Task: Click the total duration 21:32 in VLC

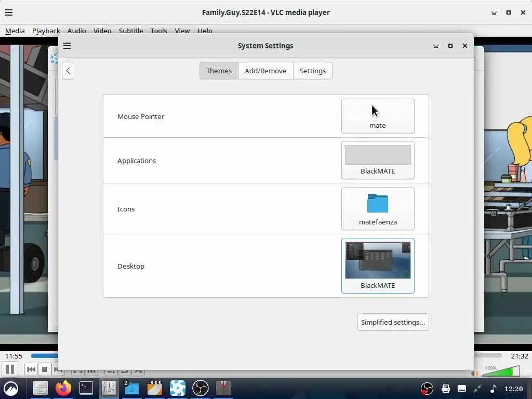Action: click(x=520, y=356)
